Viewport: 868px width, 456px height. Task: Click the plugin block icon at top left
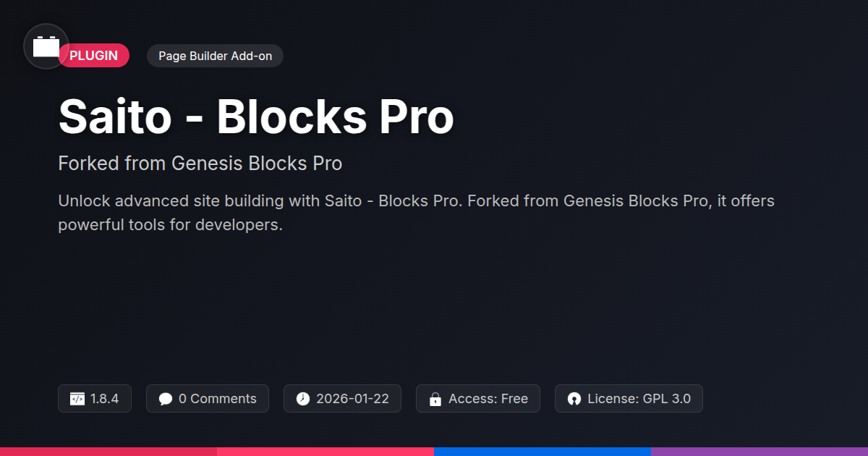click(x=46, y=47)
